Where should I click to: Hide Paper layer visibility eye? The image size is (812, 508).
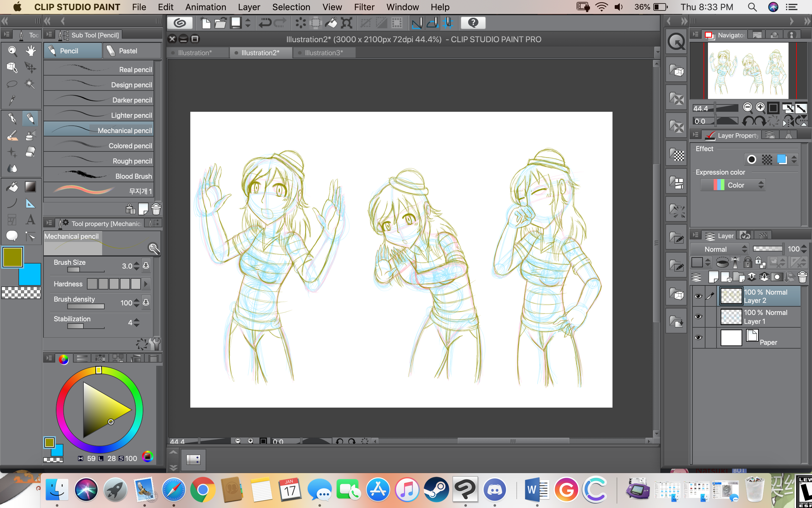[698, 338]
